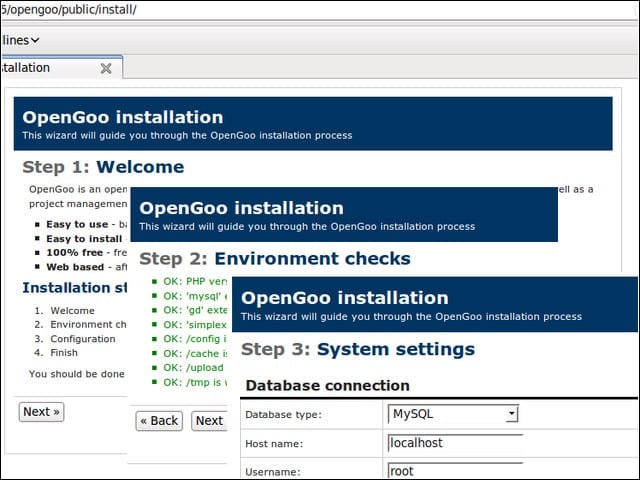Click the Host name localhost field
This screenshot has width=640, height=480.
click(455, 443)
